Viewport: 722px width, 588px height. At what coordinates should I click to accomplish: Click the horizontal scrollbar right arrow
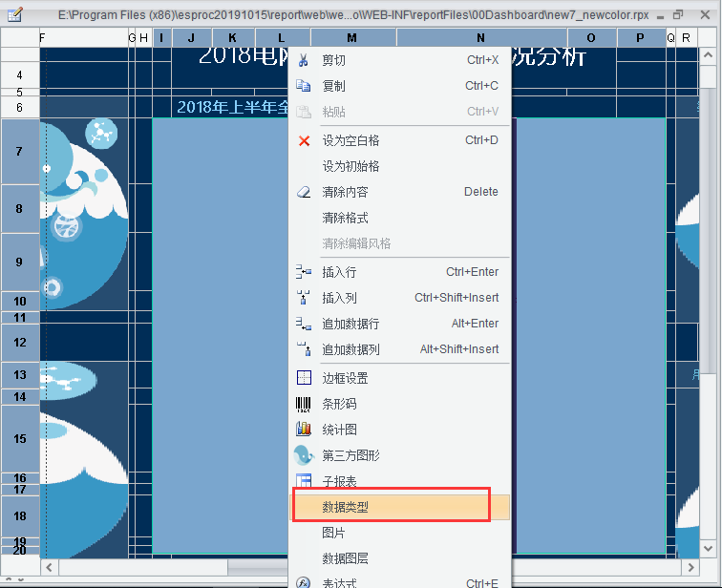coord(690,567)
